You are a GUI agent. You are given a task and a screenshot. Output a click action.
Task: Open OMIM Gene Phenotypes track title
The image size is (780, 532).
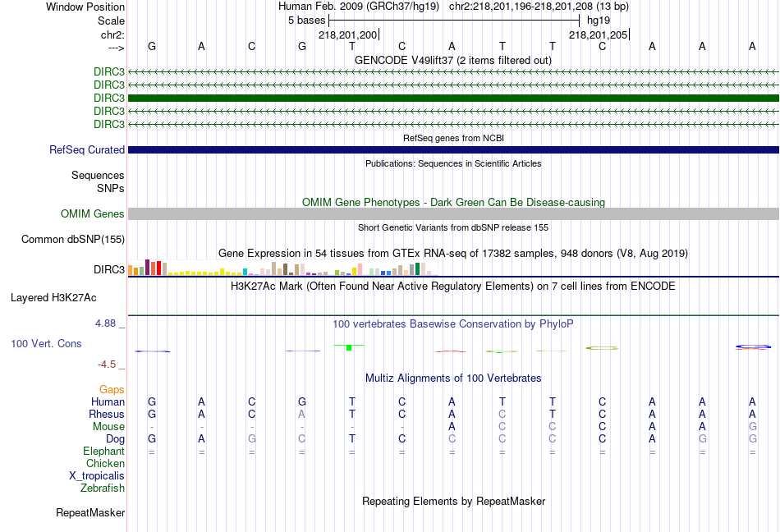pyautogui.click(x=453, y=202)
